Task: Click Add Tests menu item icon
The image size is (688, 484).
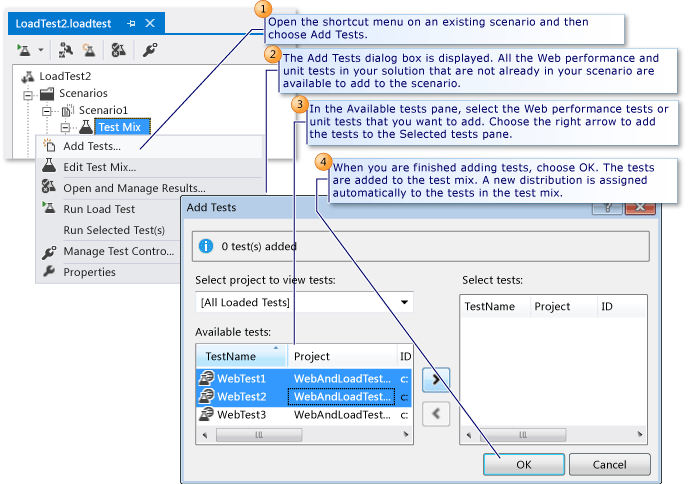Action: pos(49,145)
